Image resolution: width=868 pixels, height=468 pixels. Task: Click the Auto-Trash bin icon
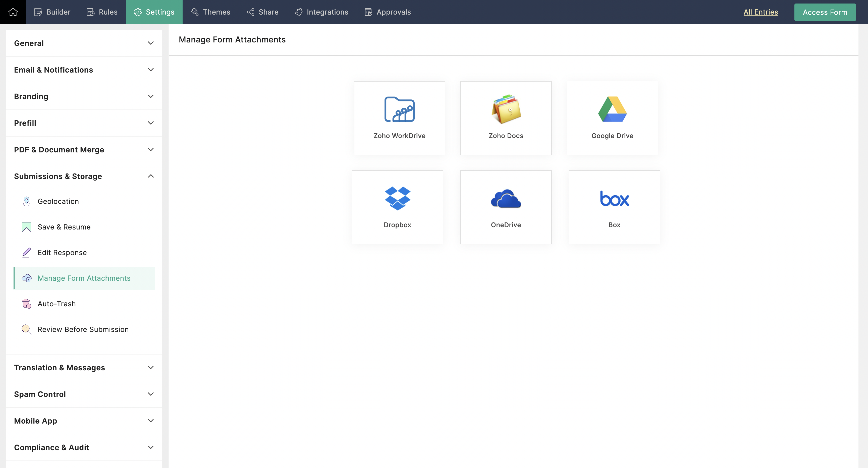[26, 304]
